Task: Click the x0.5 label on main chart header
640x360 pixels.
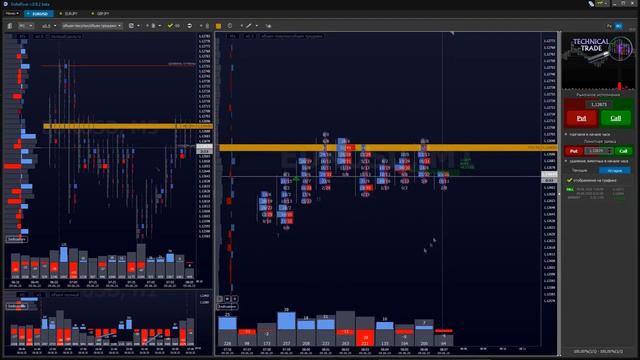Action: 249,36
